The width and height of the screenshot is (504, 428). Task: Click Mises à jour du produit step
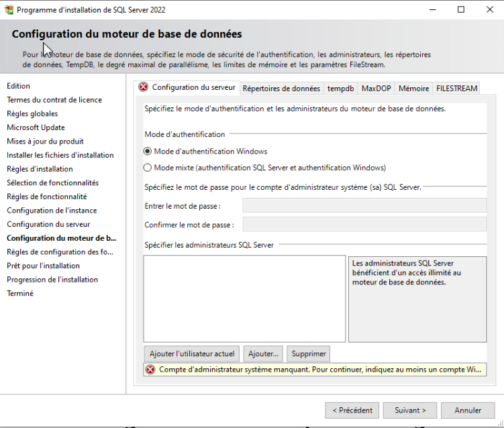click(x=45, y=142)
